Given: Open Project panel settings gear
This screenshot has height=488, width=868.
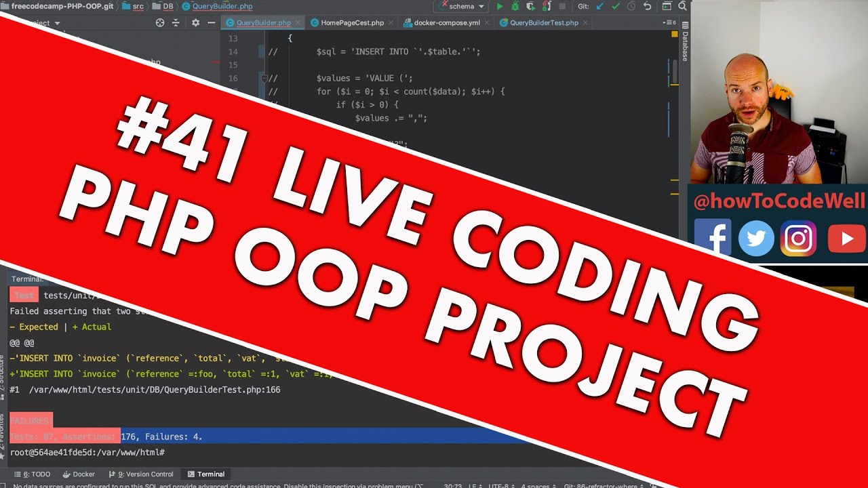Looking at the screenshot, I should (195, 22).
